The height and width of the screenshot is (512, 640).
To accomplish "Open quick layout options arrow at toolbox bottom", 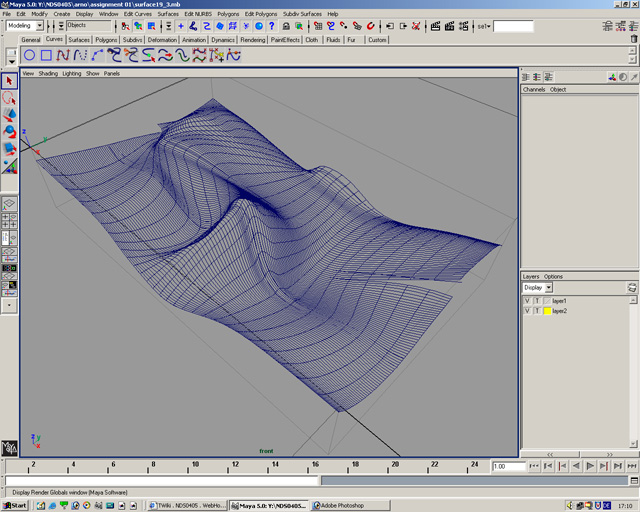I will click(9, 305).
